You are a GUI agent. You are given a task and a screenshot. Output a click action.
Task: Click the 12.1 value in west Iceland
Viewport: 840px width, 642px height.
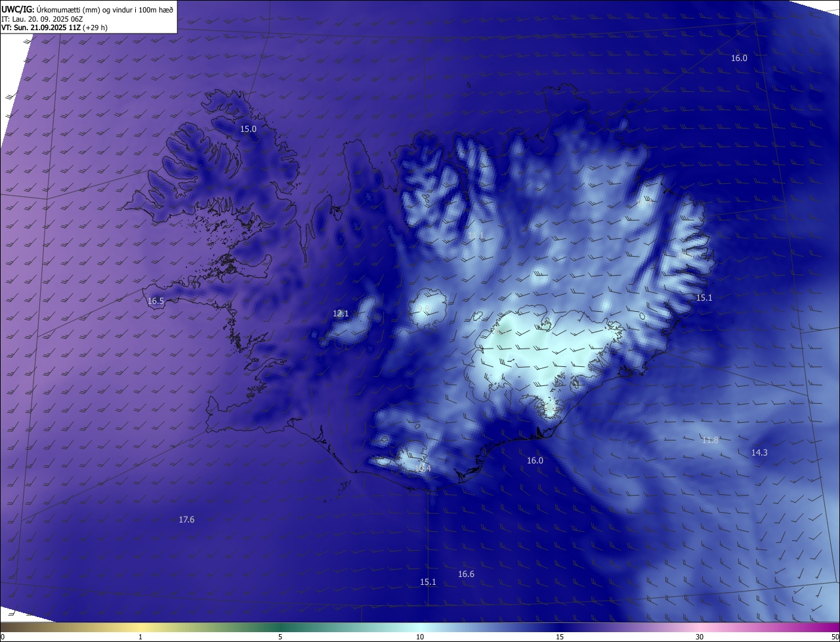(341, 314)
